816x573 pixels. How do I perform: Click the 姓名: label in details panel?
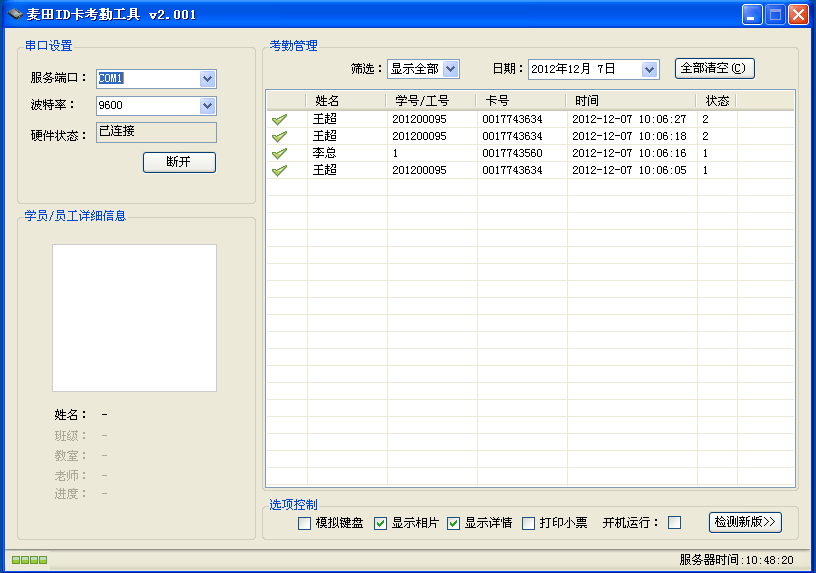tap(70, 415)
